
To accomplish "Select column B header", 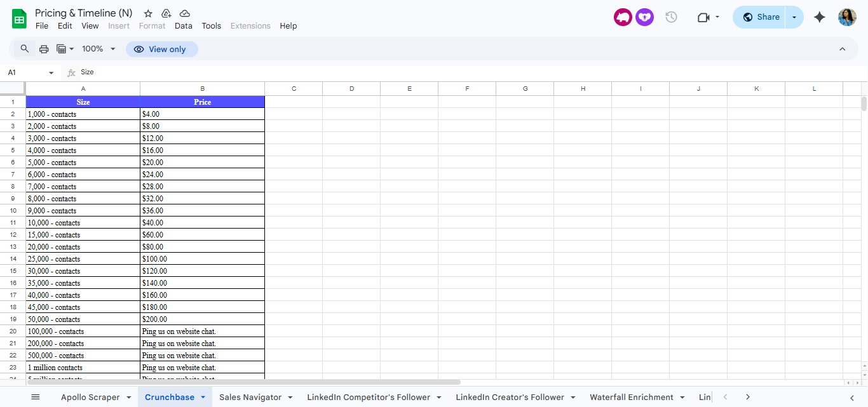I will (x=202, y=89).
